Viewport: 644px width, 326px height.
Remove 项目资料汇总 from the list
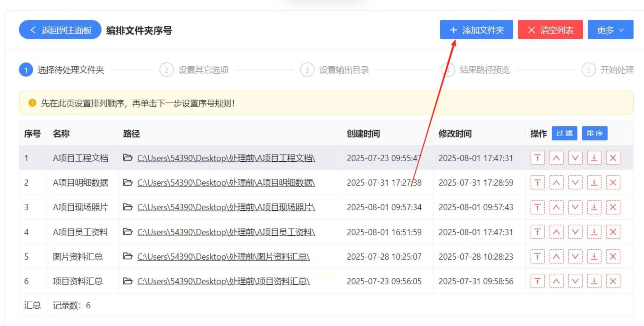tap(613, 281)
